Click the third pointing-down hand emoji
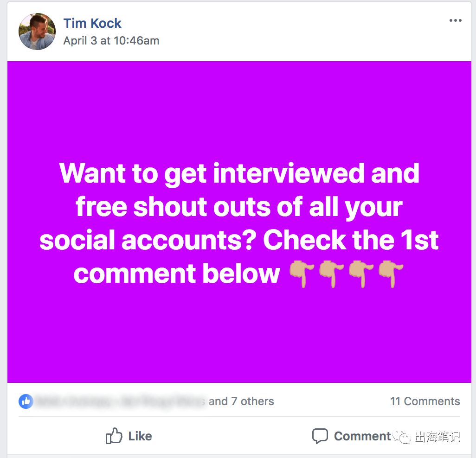Image resolution: width=476 pixels, height=458 pixels. pos(361,274)
